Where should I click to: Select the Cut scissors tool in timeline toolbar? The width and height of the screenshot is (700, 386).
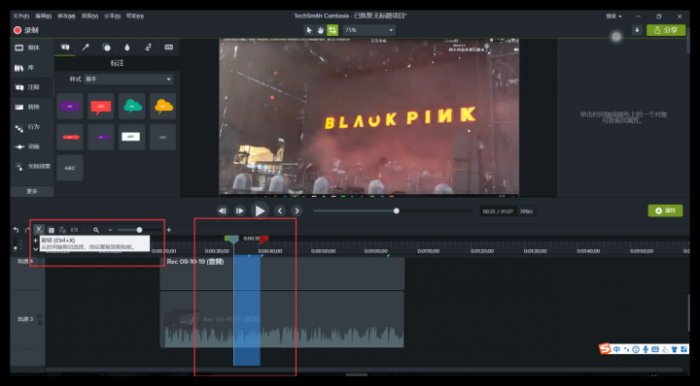coord(39,230)
